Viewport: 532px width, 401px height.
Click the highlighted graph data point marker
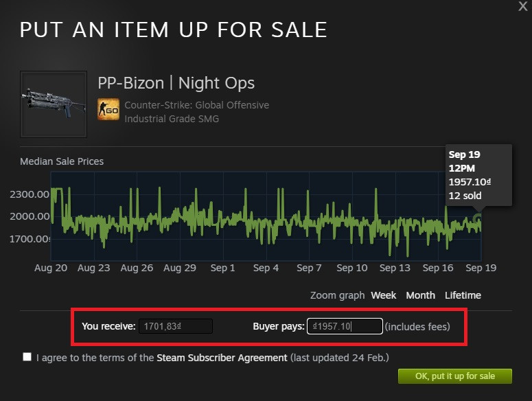[478, 219]
